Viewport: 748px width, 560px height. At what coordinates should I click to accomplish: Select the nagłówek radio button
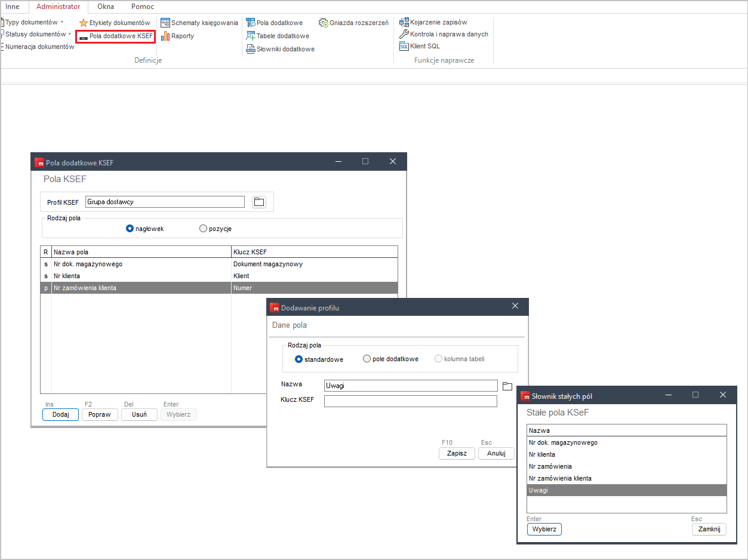[x=130, y=228]
